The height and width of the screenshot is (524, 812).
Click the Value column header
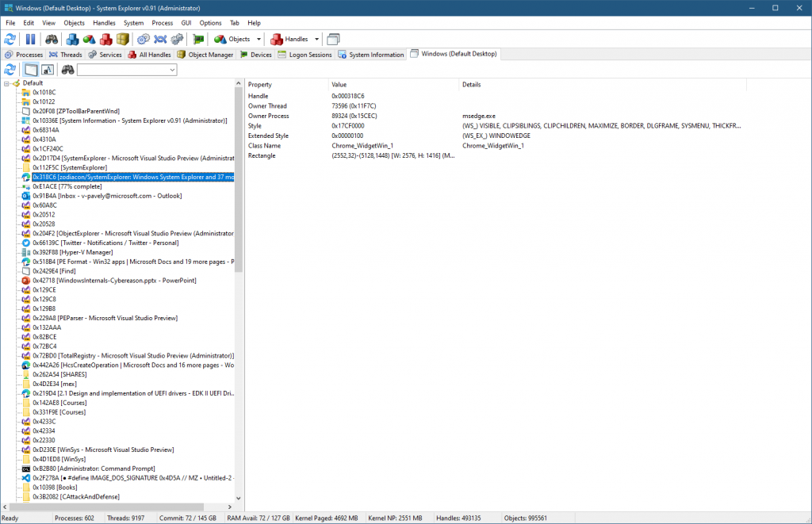[339, 84]
